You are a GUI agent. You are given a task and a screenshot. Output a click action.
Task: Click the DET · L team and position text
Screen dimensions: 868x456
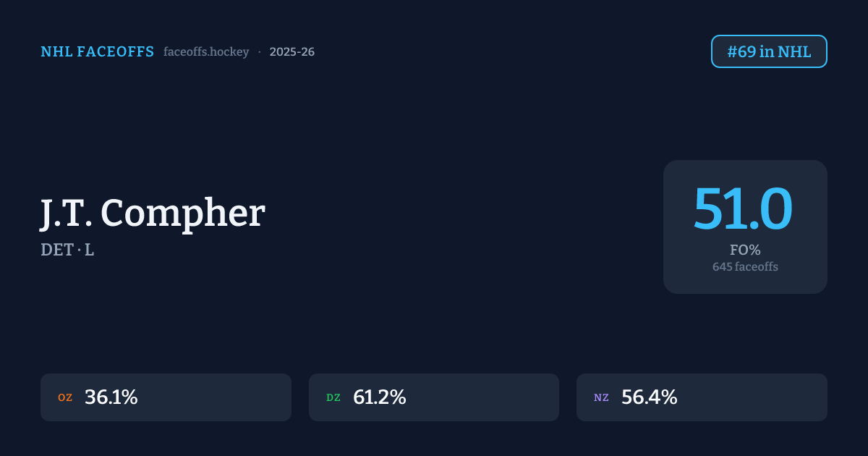click(67, 250)
